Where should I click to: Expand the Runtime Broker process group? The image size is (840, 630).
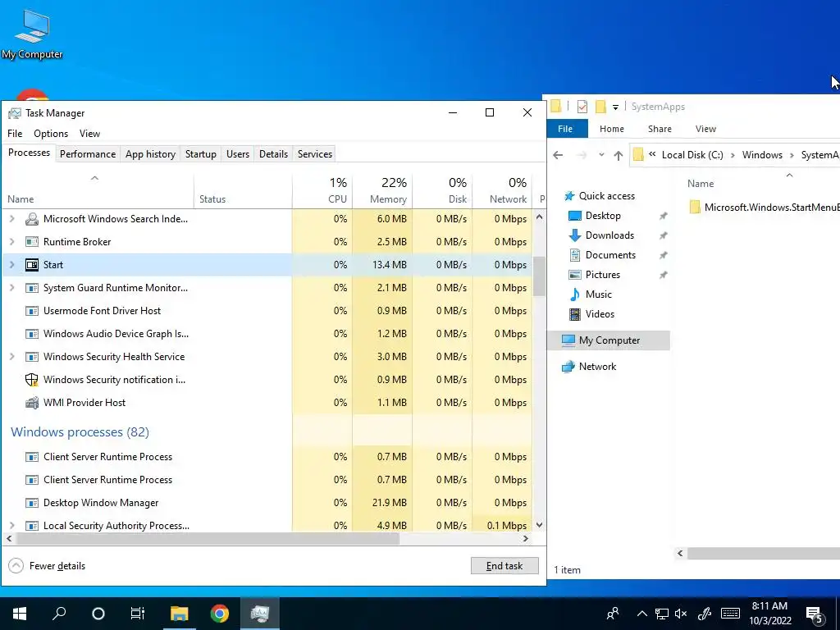tap(11, 242)
